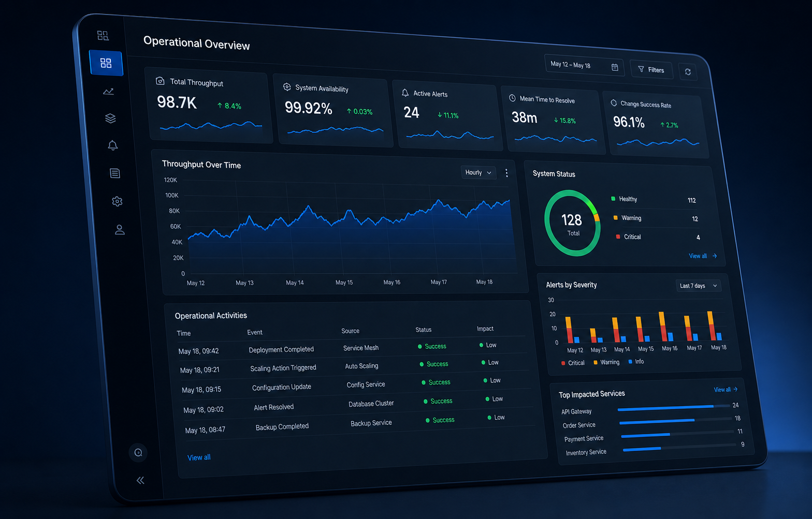Viewport: 812px width, 519px height.
Task: Click the May 18, 09:42 time cell
Action: [198, 351]
